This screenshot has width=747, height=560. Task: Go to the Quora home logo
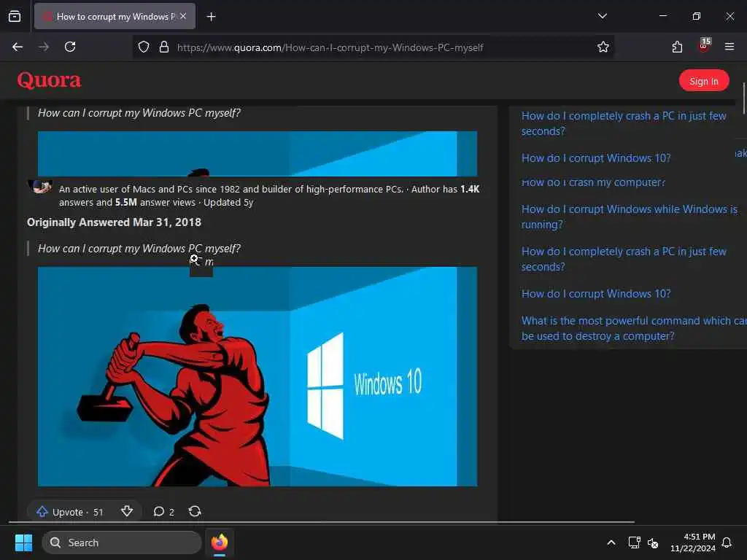[x=49, y=80]
